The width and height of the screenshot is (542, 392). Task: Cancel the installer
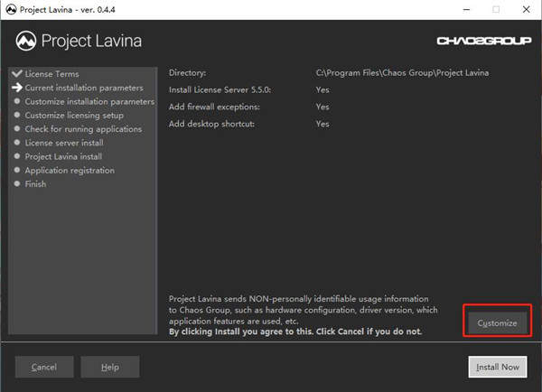pyautogui.click(x=44, y=367)
